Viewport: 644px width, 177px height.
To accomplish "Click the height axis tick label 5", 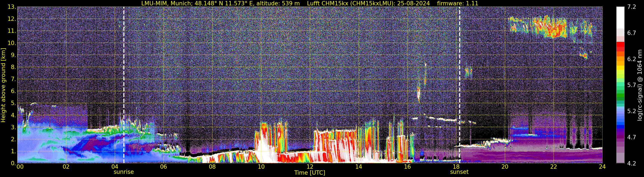I will [13, 103].
